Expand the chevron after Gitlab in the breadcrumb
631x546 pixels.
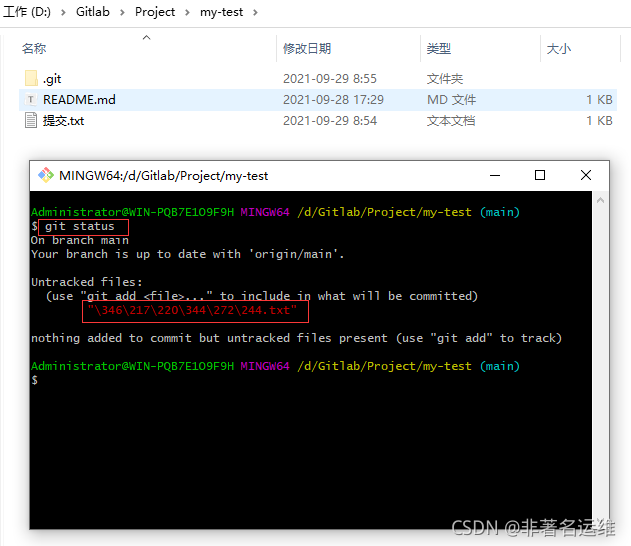point(122,12)
